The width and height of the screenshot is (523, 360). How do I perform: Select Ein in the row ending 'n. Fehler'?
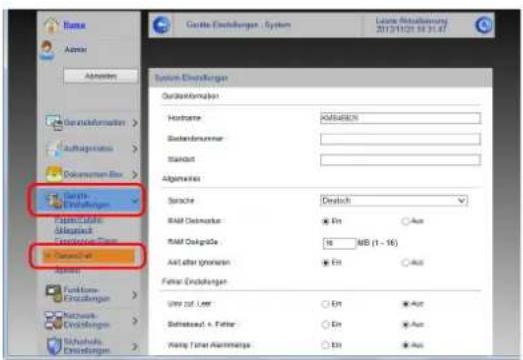325,324
